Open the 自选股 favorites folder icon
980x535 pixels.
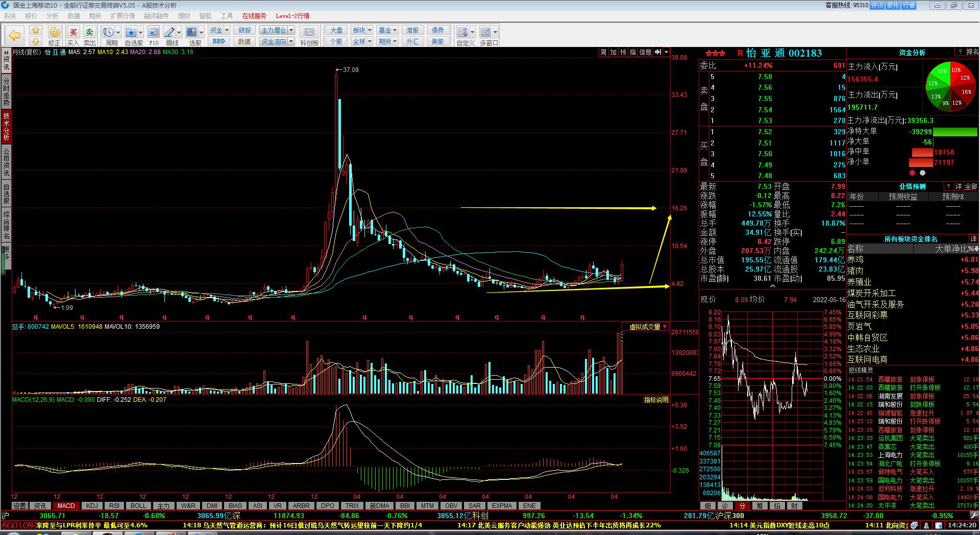point(131,32)
